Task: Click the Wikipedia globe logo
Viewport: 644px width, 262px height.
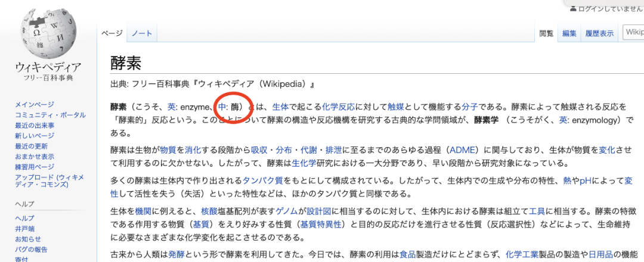Action: click(48, 33)
